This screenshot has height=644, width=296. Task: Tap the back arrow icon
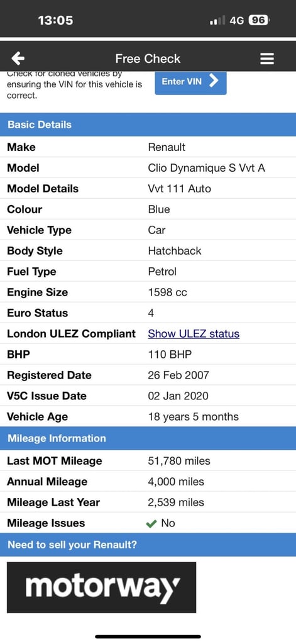[x=18, y=58]
